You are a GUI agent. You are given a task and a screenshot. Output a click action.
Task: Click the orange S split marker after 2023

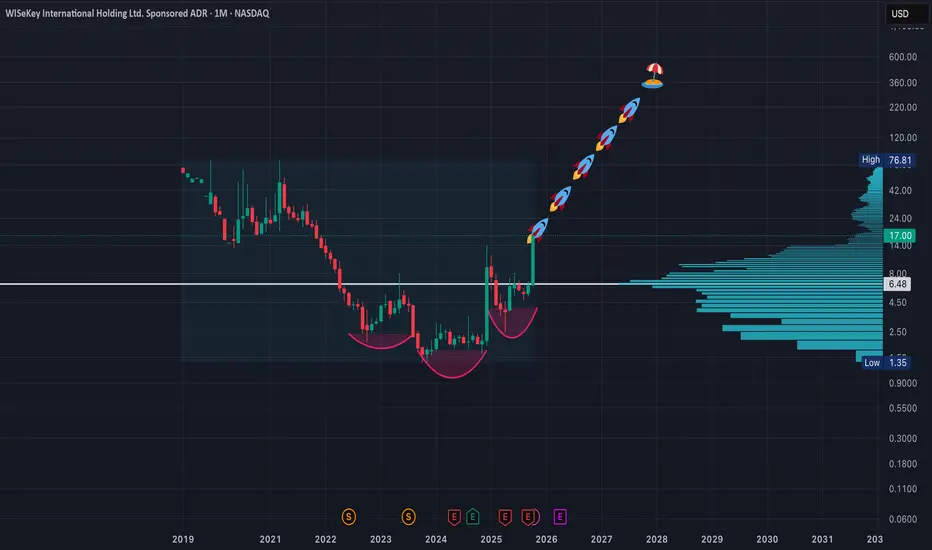point(408,517)
